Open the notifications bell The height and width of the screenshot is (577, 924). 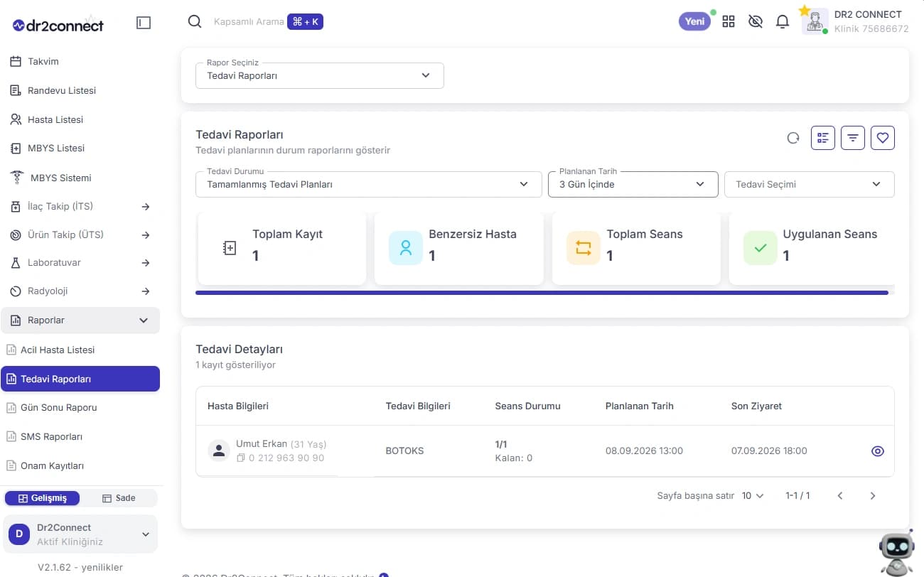pyautogui.click(x=783, y=21)
